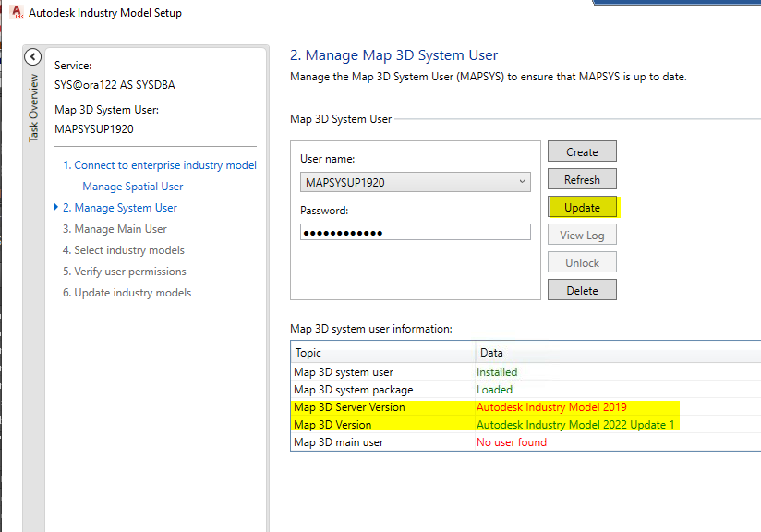
Task: Collapse the Task Overview panel arrow
Action: 32,56
